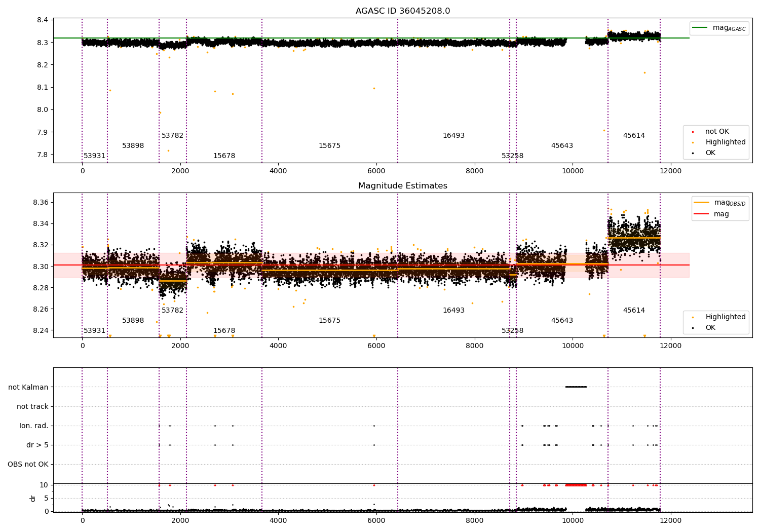
Task: Click the dr axis tick label 10
Action: click(44, 485)
